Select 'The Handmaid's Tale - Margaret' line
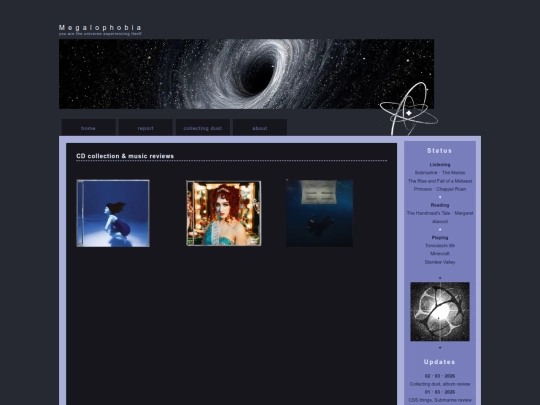The width and height of the screenshot is (540, 405). click(x=440, y=213)
